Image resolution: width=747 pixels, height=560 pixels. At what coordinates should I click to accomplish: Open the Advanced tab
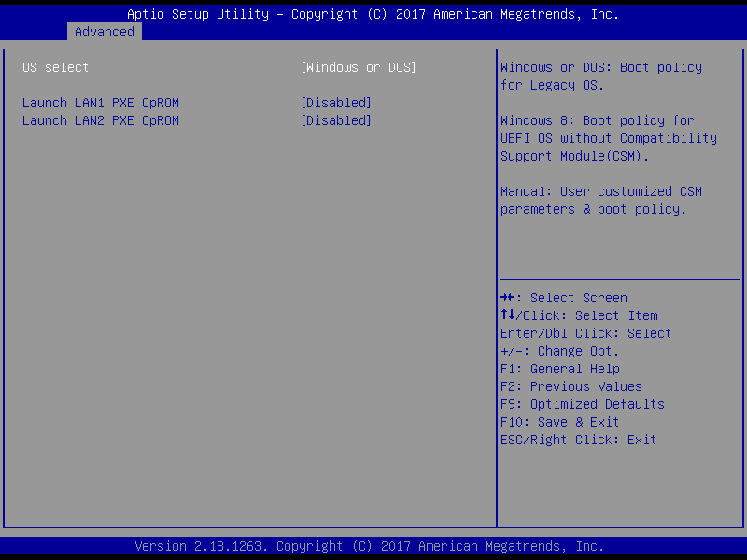pyautogui.click(x=105, y=32)
